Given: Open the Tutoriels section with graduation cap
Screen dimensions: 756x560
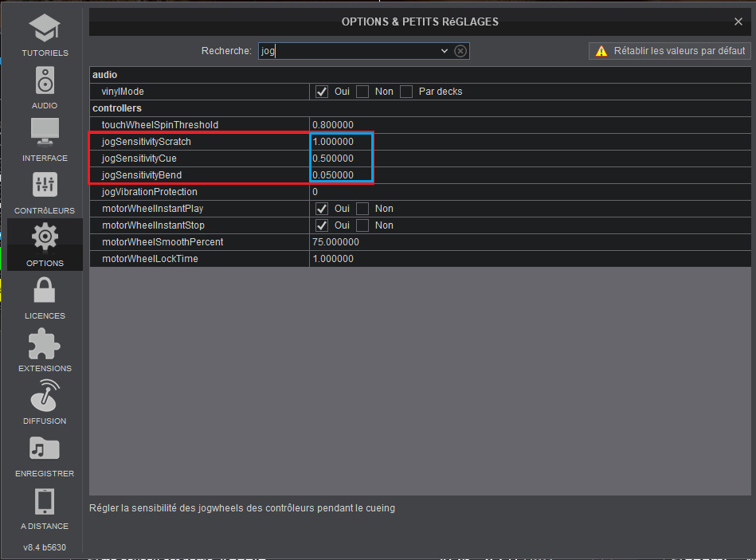Looking at the screenshot, I should coord(45,34).
